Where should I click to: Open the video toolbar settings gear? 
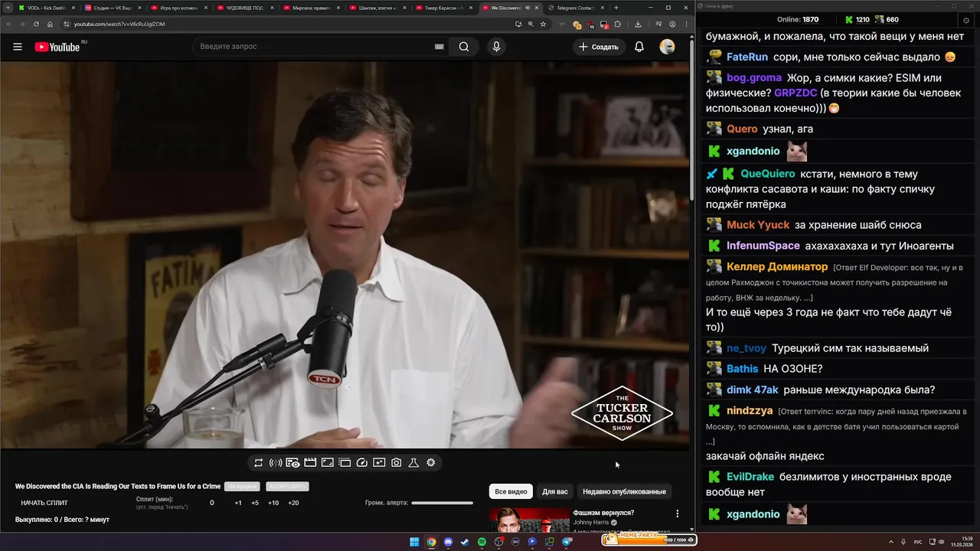point(431,463)
